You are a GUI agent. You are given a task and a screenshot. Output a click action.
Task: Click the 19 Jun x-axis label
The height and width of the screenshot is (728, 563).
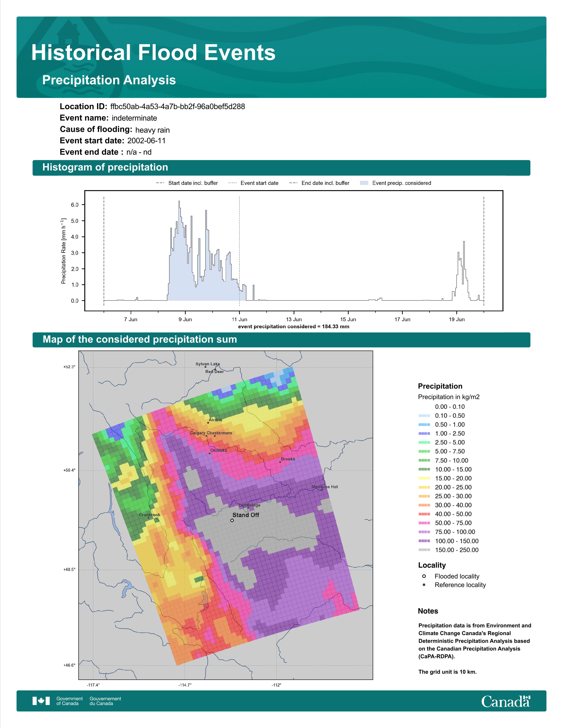(457, 319)
